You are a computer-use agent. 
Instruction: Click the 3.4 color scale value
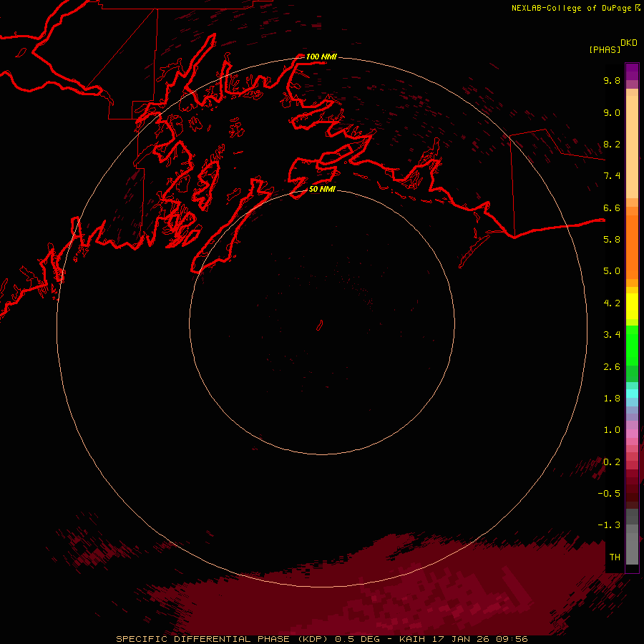coord(612,334)
